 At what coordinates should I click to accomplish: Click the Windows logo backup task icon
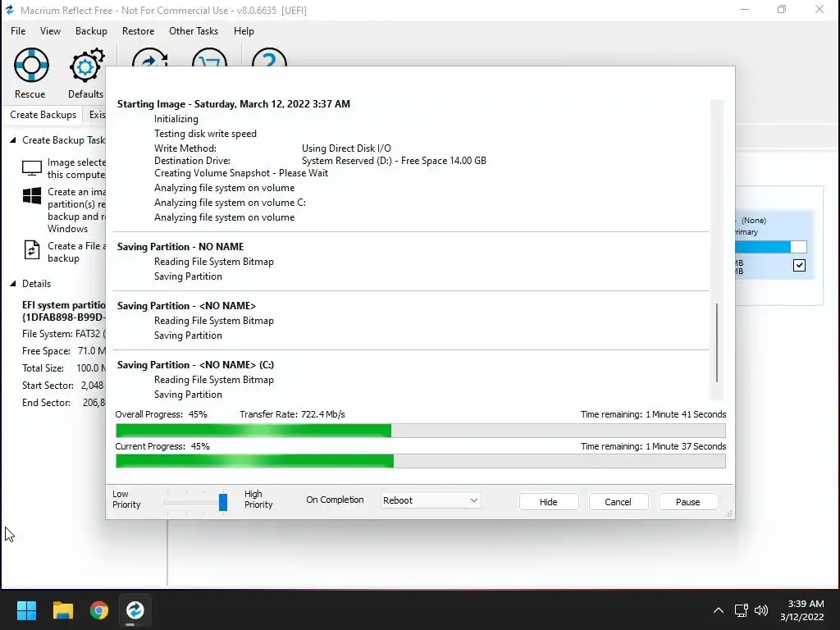[x=32, y=195]
